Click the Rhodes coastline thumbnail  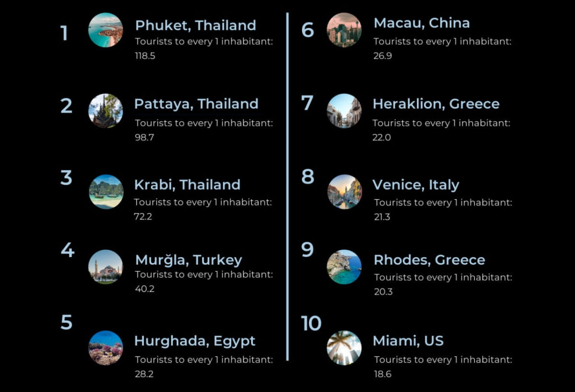pyautogui.click(x=344, y=267)
